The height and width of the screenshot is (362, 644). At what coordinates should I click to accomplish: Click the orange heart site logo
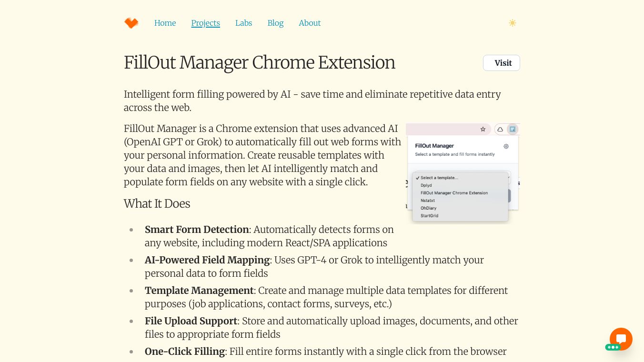[131, 23]
